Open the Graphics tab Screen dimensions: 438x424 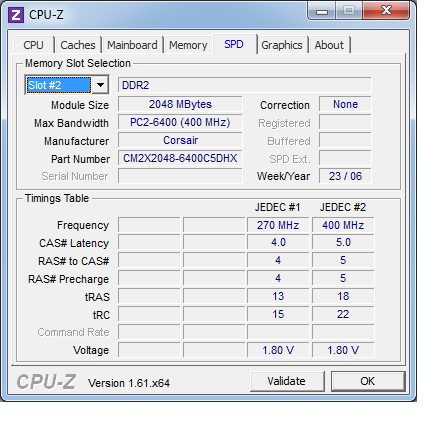[x=282, y=45]
